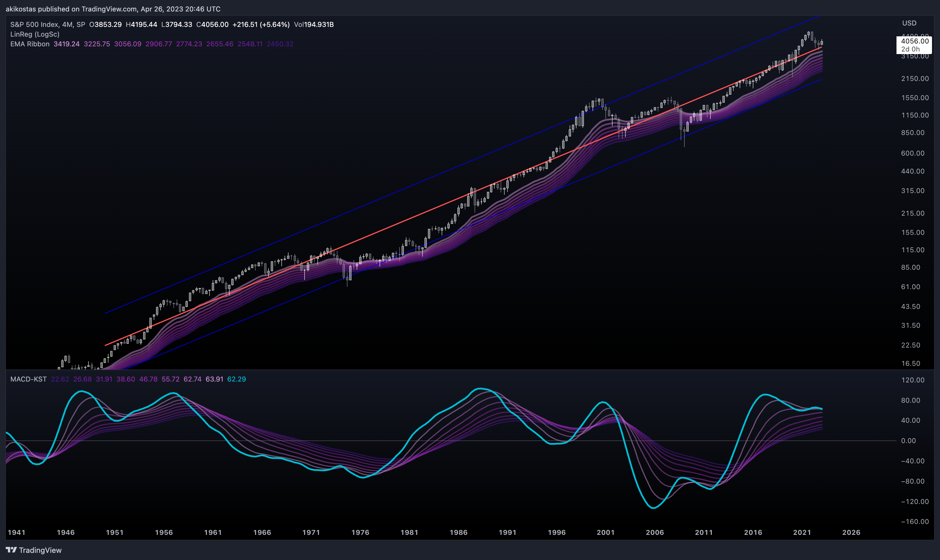940x560 pixels.
Task: Click the 1956 label on time axis
Action: [x=164, y=533]
